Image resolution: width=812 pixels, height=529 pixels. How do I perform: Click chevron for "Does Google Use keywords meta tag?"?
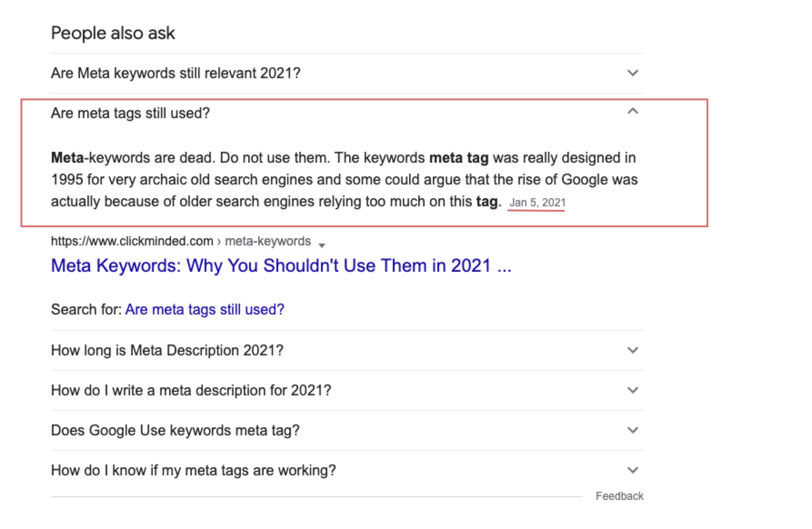coord(632,430)
